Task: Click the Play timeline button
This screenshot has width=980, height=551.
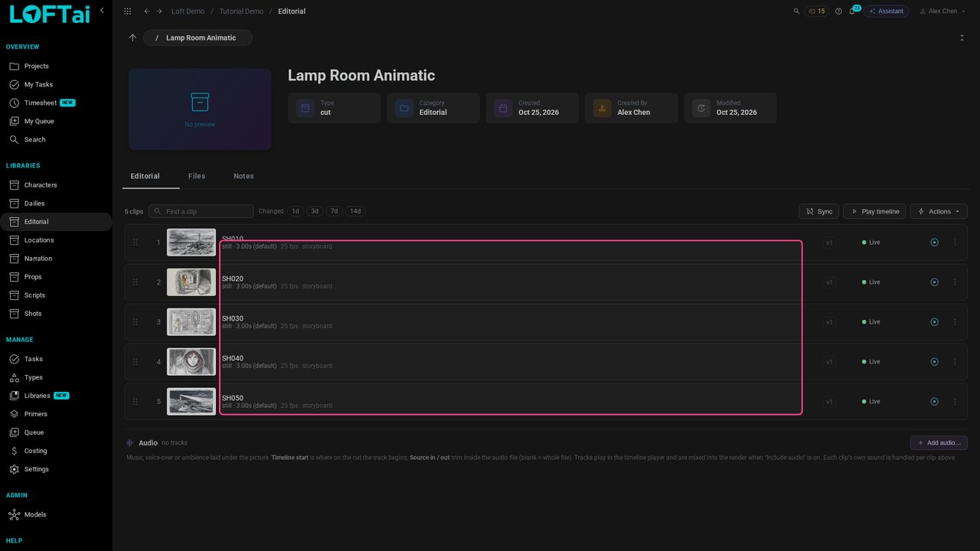Action: (874, 211)
